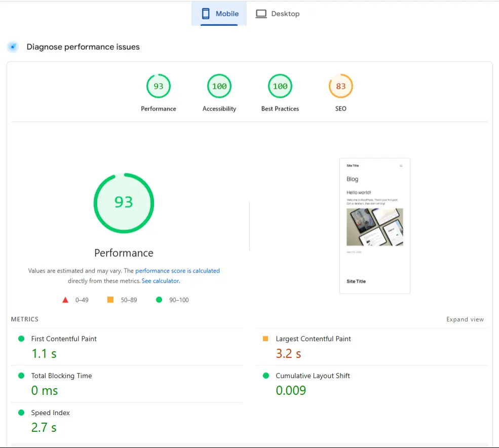This screenshot has height=448, width=499.
Task: Switch to the Desktop tab
Action: [x=278, y=14]
